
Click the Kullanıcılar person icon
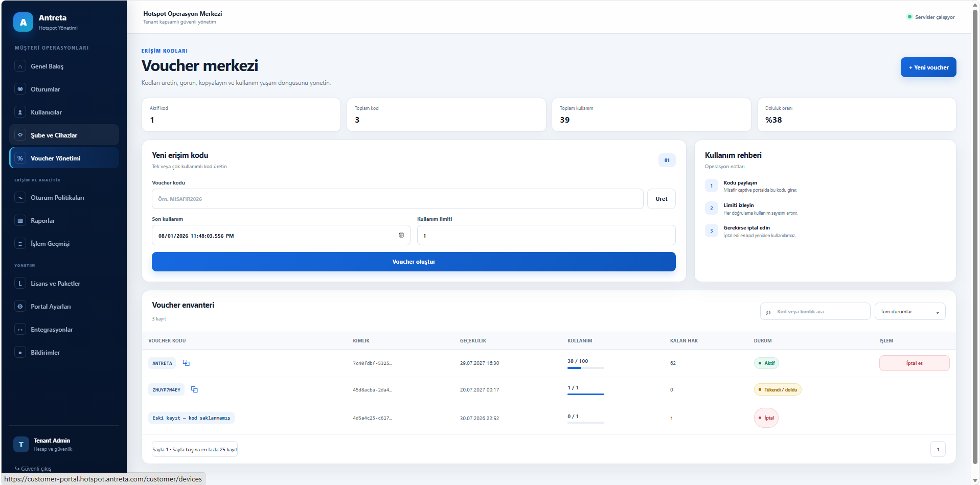coord(20,112)
